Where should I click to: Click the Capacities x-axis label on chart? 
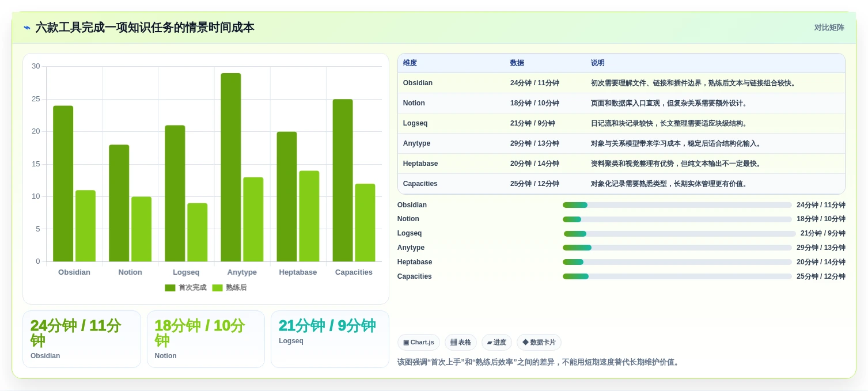click(354, 272)
